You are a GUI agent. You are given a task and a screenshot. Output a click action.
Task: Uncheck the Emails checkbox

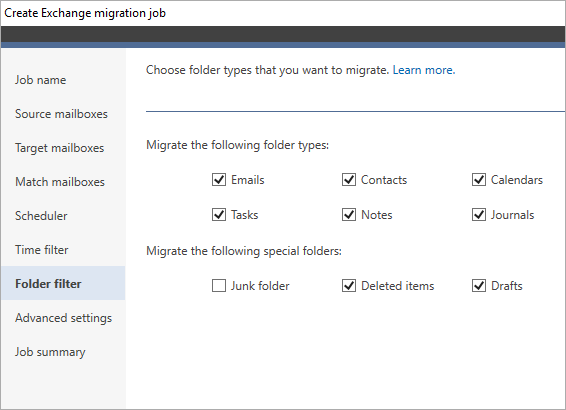219,180
